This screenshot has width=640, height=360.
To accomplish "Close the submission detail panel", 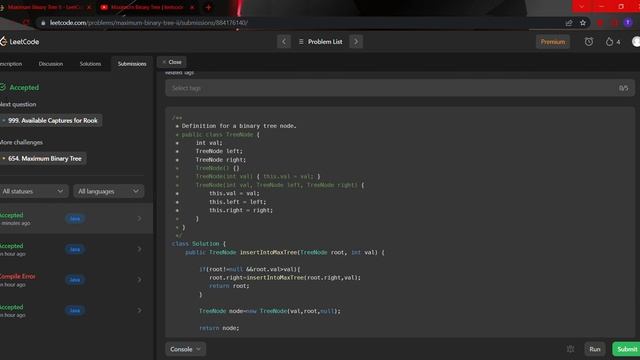I will pyautogui.click(x=172, y=62).
